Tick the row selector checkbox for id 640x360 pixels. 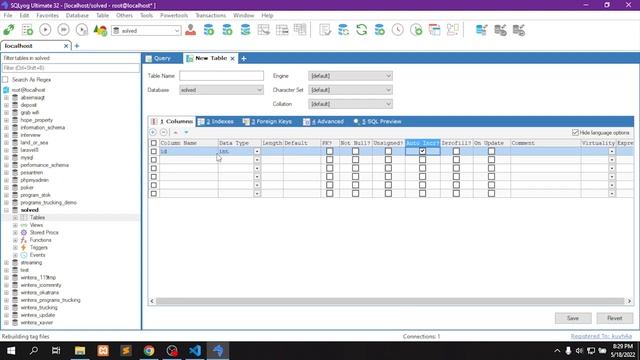point(153,151)
